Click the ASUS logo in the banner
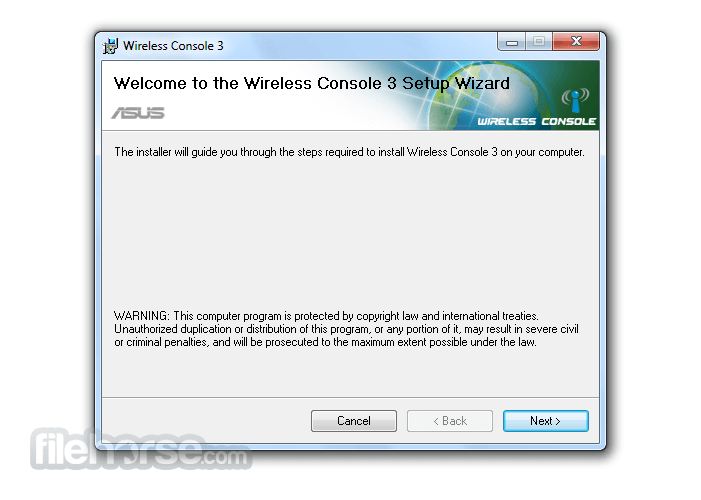This screenshot has width=701, height=500. [x=138, y=113]
